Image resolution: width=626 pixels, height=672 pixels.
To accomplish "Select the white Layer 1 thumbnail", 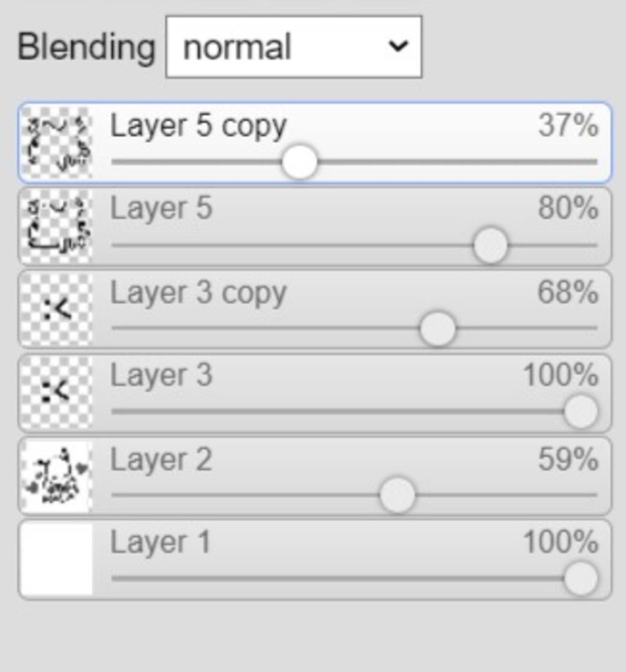I will tap(57, 559).
